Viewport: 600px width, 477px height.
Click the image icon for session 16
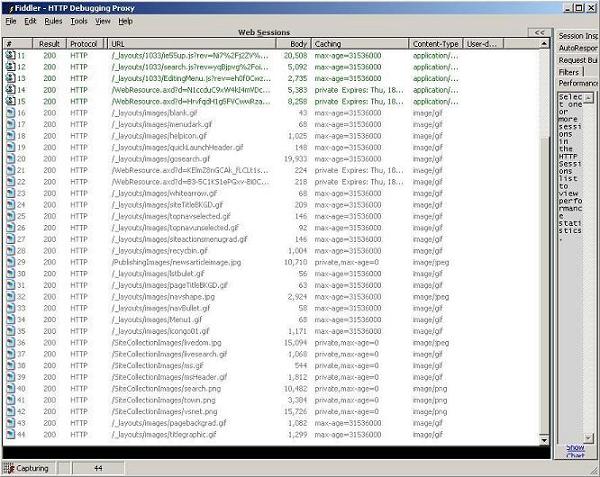9,113
